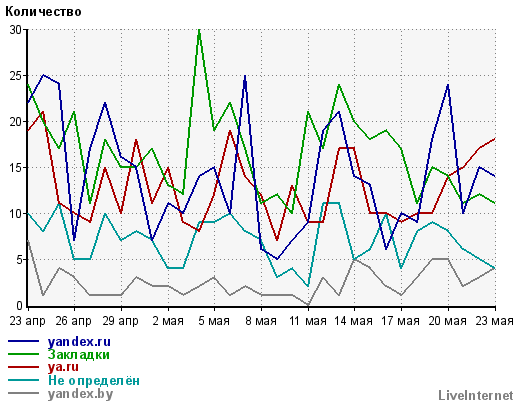The width and height of the screenshot is (520, 405).
Task: Click the green Закладки legend line swatch
Action: [23, 354]
